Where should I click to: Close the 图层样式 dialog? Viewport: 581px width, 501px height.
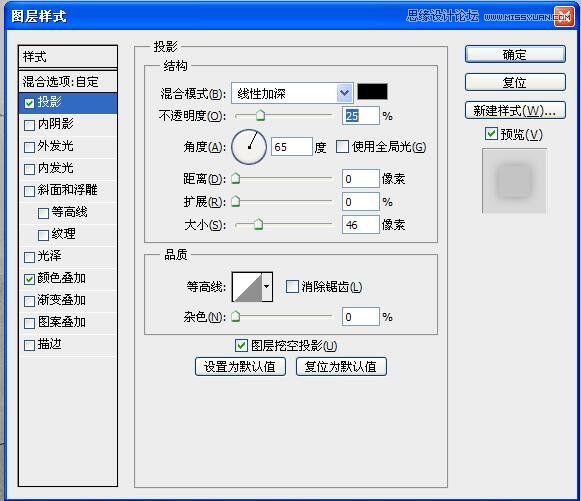coord(563,17)
